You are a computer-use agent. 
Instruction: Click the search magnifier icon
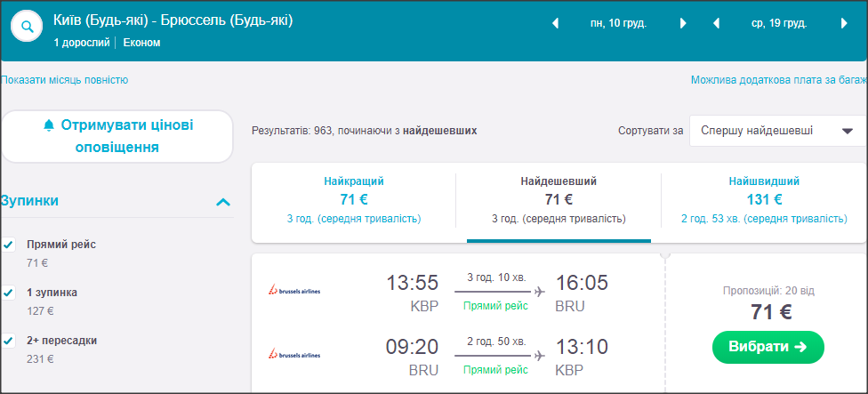[28, 27]
